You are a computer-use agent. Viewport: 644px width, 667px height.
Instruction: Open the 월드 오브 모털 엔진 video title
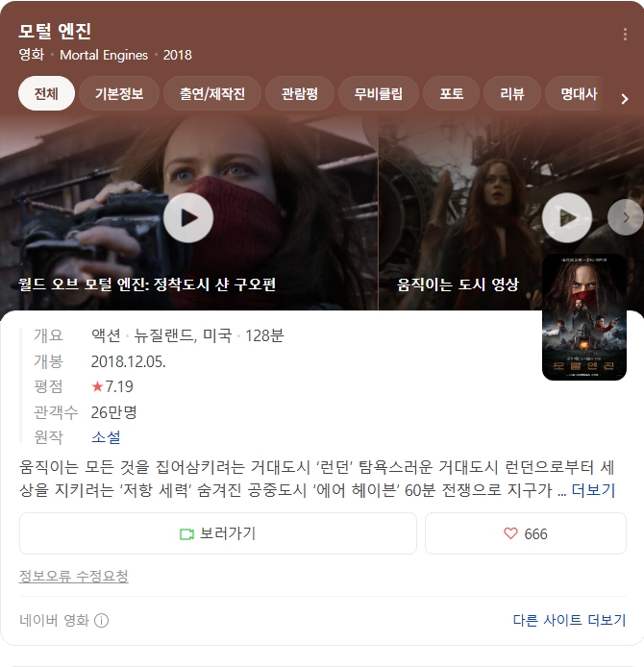click(147, 284)
